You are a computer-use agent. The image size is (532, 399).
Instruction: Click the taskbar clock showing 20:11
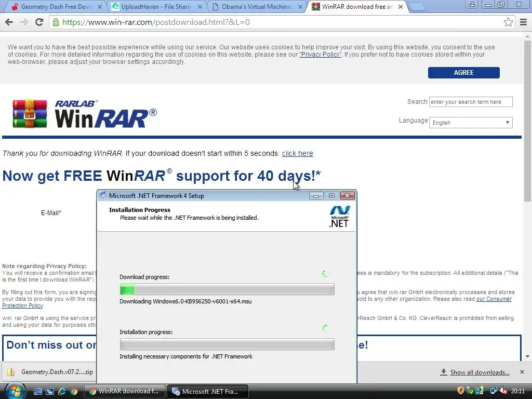(518, 391)
